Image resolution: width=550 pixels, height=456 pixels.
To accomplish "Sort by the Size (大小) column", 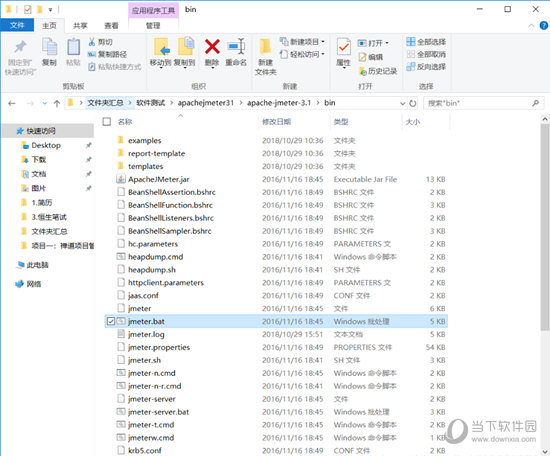I will (x=412, y=122).
